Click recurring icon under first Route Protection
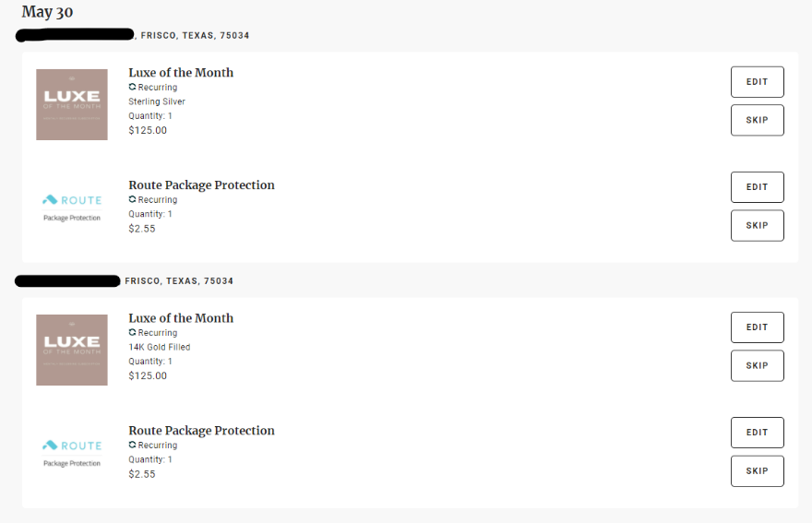The height and width of the screenshot is (523, 812). click(133, 199)
